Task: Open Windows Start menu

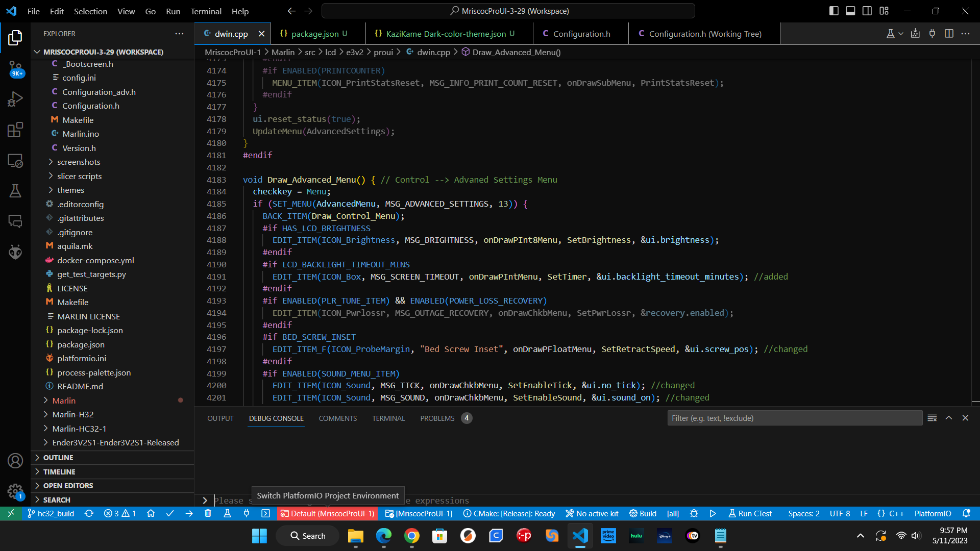Action: (x=259, y=536)
